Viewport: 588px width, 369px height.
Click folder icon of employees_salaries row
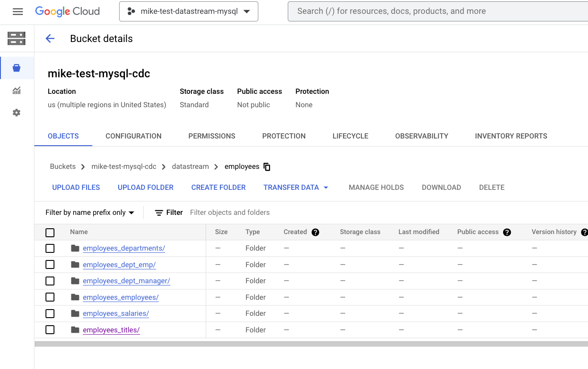click(x=75, y=313)
